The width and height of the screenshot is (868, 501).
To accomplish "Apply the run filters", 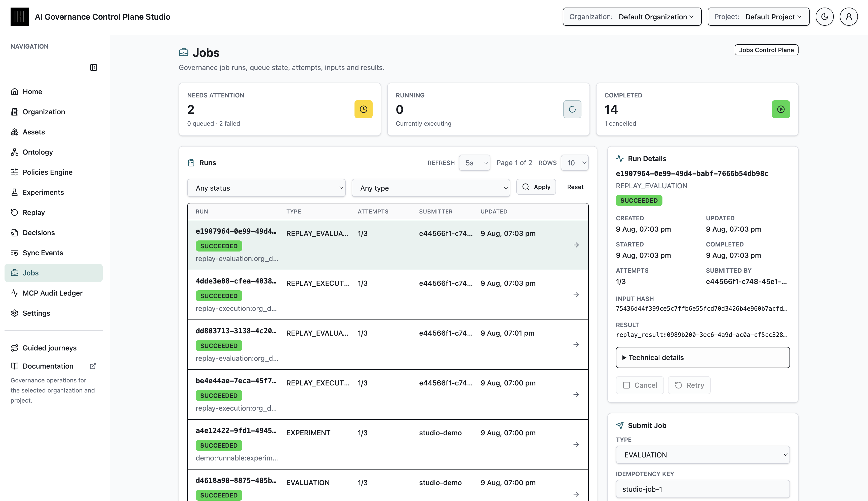I will click(536, 187).
